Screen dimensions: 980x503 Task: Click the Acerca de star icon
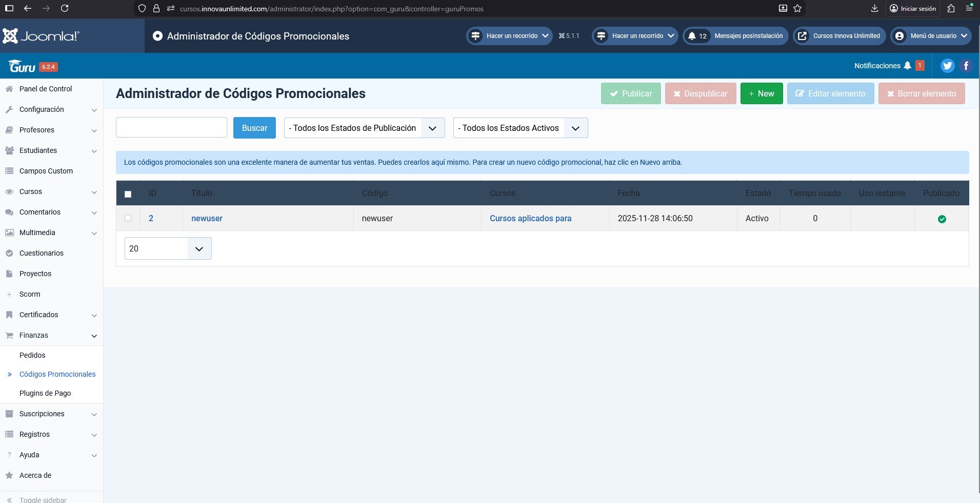click(9, 475)
